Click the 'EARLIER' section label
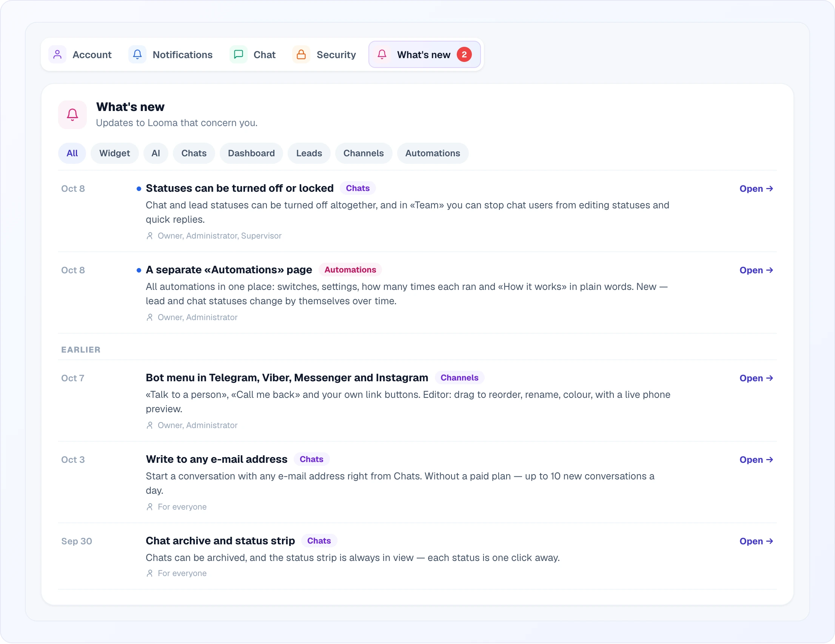The width and height of the screenshot is (835, 644). 81,350
